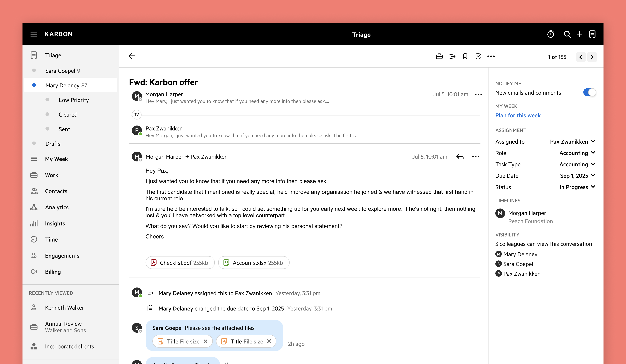Open search with the magnifier icon
Screen dimensions: 626x364
point(567,34)
